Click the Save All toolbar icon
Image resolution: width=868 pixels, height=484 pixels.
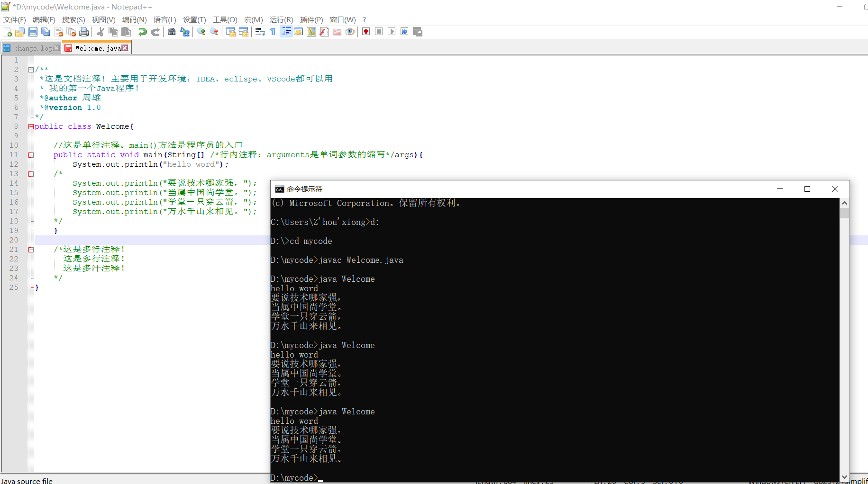(x=46, y=32)
